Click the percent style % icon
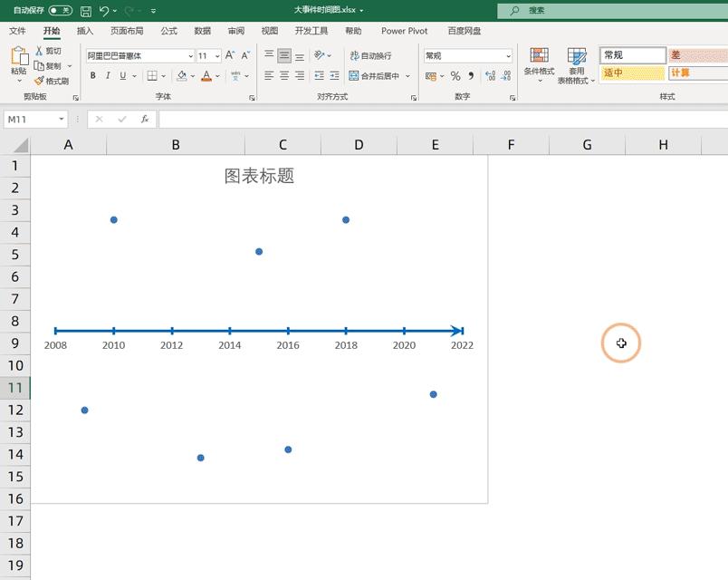The height and width of the screenshot is (580, 728). pyautogui.click(x=455, y=75)
